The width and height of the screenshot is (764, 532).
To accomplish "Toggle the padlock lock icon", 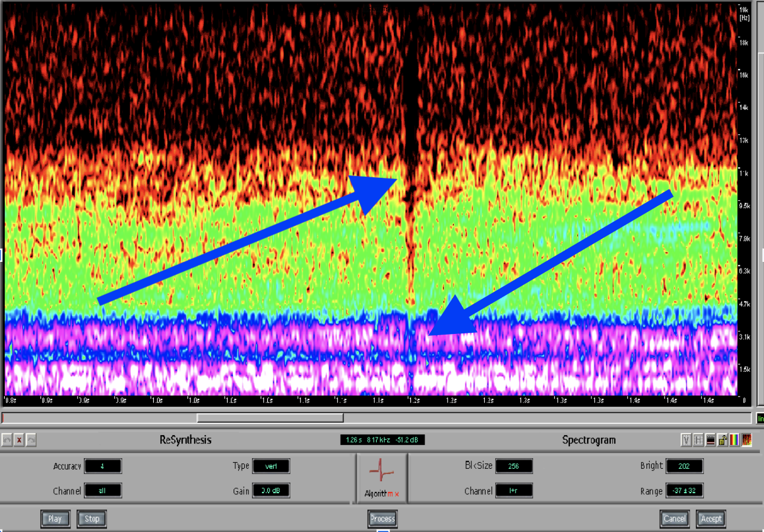I will point(723,440).
